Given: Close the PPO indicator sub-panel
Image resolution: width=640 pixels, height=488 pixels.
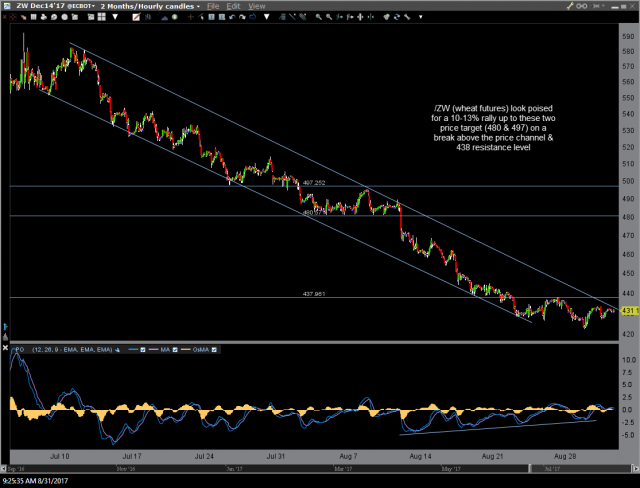Looking at the screenshot, I should click(4, 349).
